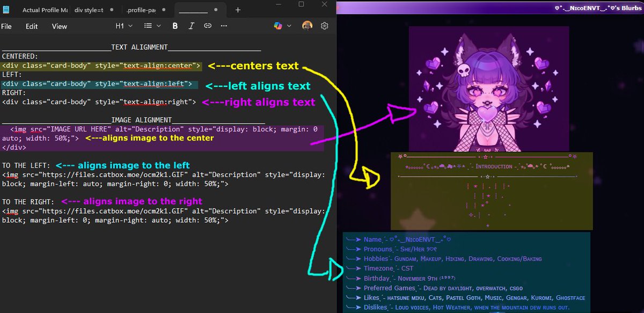Click the IMAGE ALIGNMENT heading line
The height and width of the screenshot is (313, 644).
(133, 120)
